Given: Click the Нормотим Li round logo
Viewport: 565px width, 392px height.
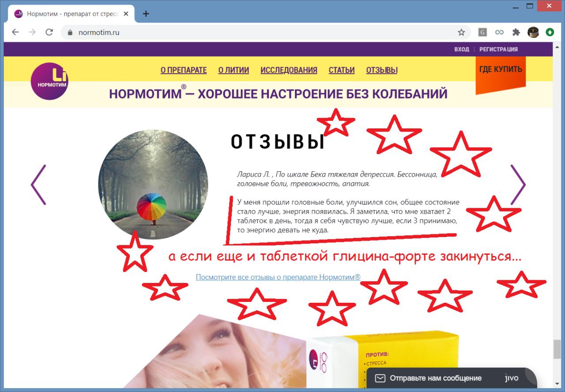Looking at the screenshot, I should [x=49, y=81].
